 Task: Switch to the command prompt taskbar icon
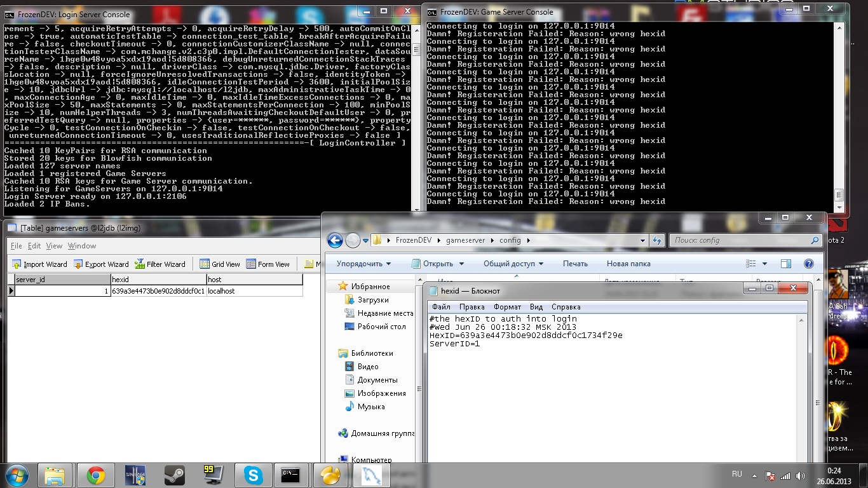pos(291,475)
